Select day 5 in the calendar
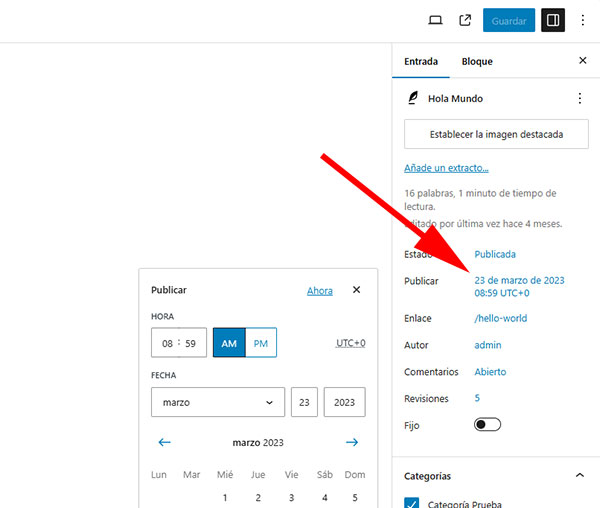600x508 pixels. coord(355,498)
